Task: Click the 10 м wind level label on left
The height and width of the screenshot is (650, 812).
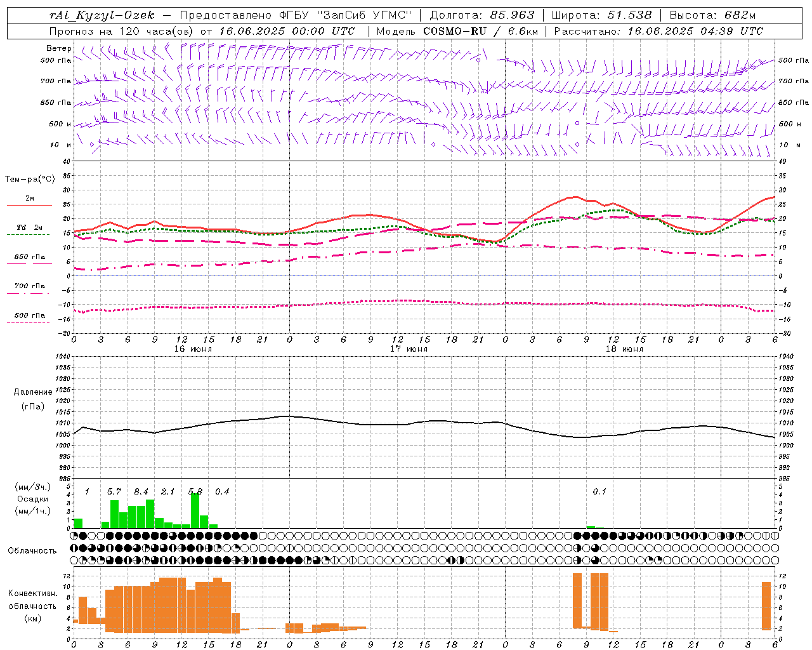Action: 60,145
